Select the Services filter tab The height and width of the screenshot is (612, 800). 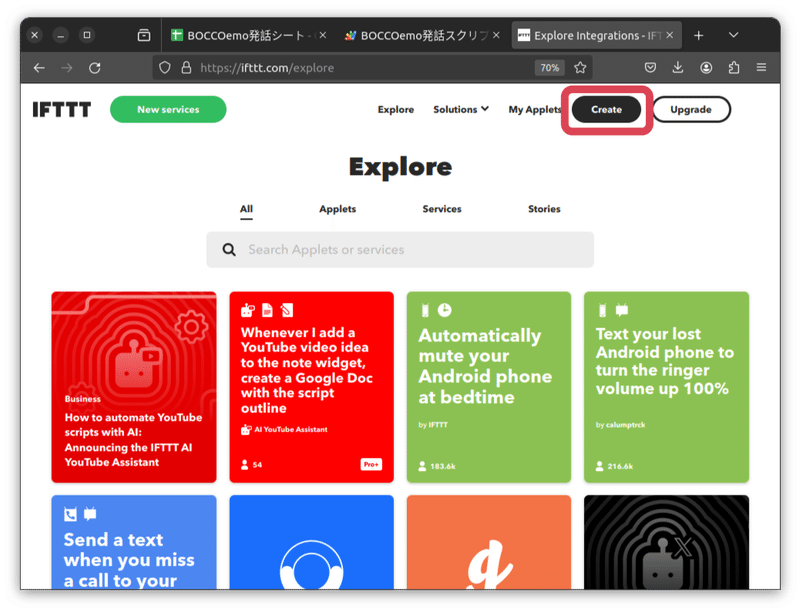click(442, 209)
